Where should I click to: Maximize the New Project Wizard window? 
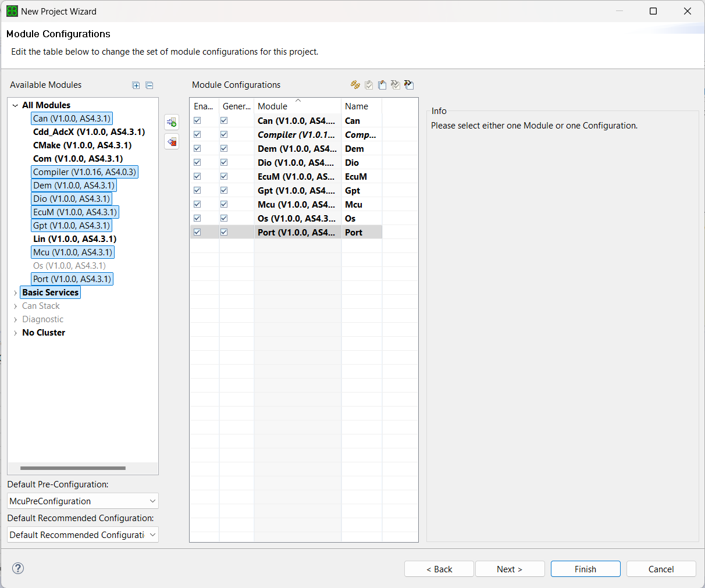tap(653, 11)
